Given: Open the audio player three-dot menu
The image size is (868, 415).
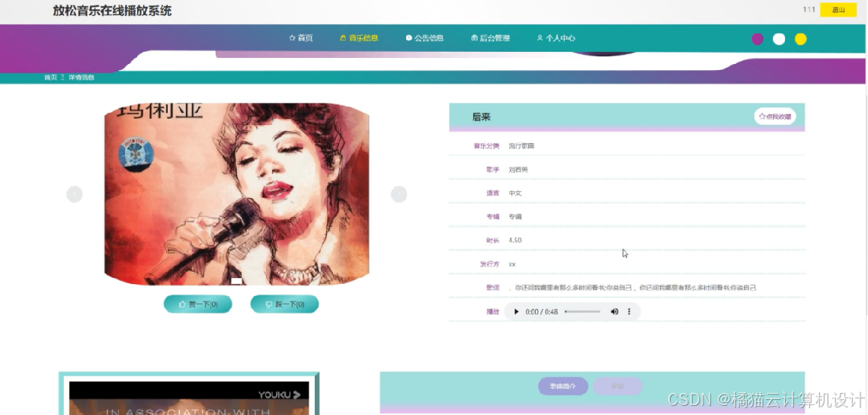Looking at the screenshot, I should coord(629,311).
